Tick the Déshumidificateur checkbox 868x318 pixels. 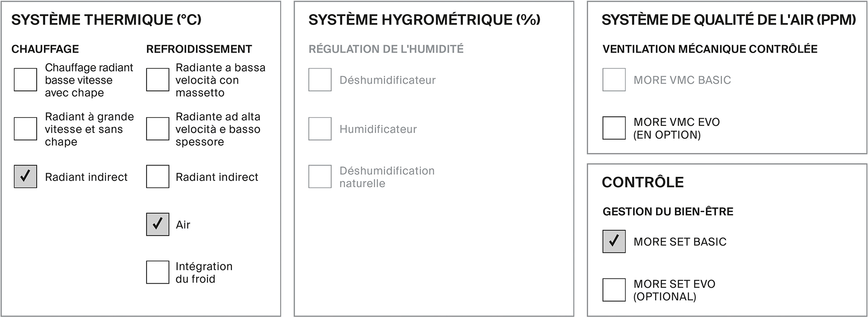320,80
